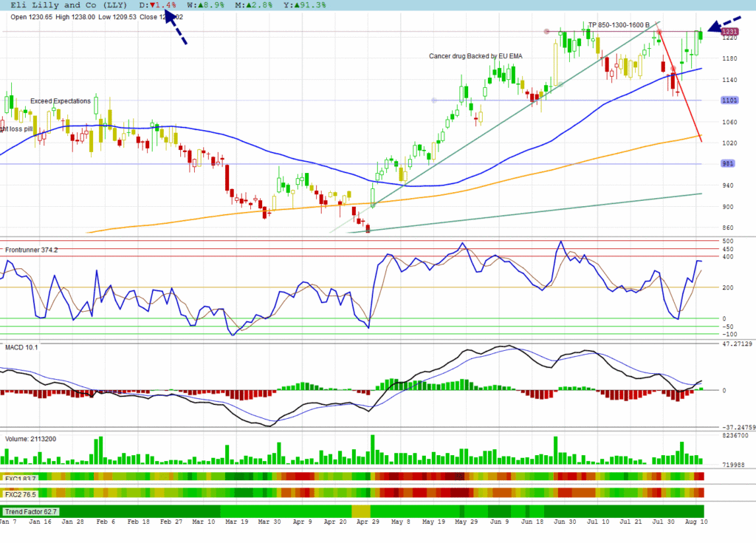Click the 1101 price level tag
The height and width of the screenshot is (543, 756).
coord(729,100)
